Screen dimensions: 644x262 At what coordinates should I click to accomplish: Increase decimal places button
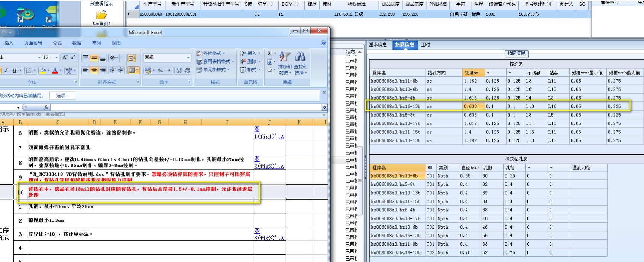point(178,70)
